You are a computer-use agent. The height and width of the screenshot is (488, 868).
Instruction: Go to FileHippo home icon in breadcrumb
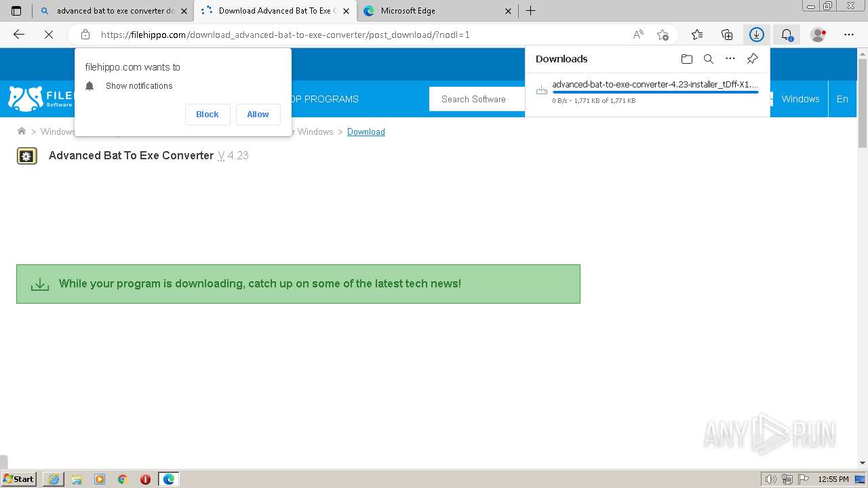(x=22, y=131)
